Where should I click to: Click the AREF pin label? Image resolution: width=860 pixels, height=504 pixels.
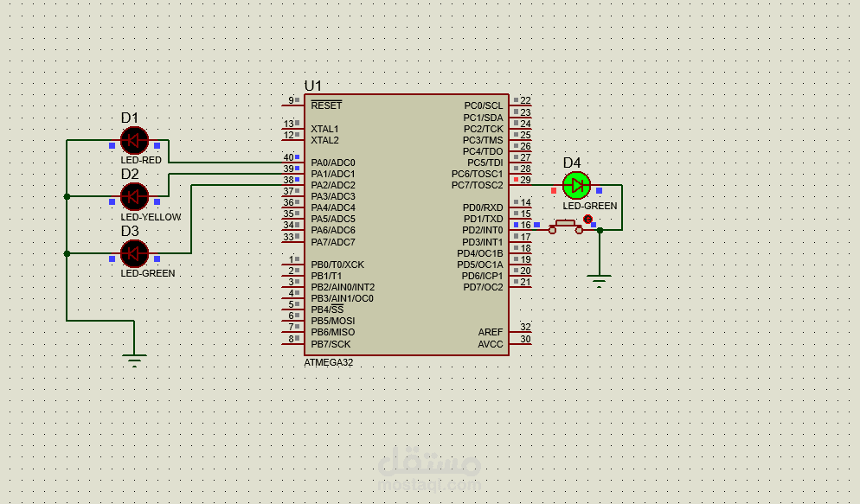(x=491, y=332)
